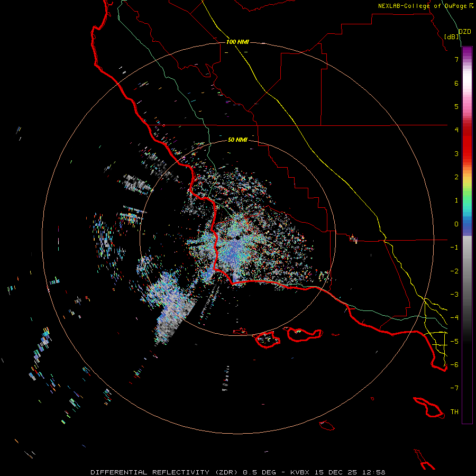Click the -7 value on color scale
The image size is (476, 476).
pos(454,388)
